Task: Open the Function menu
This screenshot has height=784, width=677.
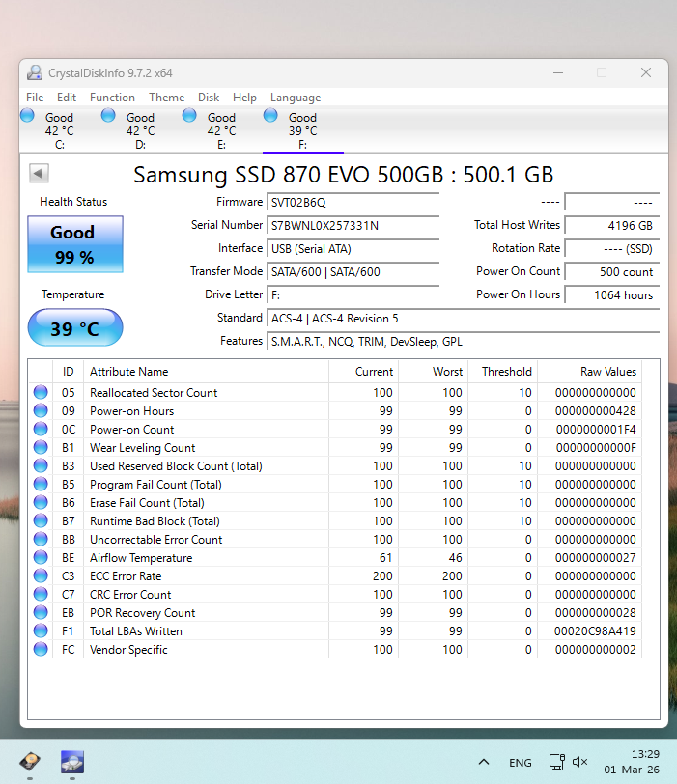Action: tap(112, 98)
